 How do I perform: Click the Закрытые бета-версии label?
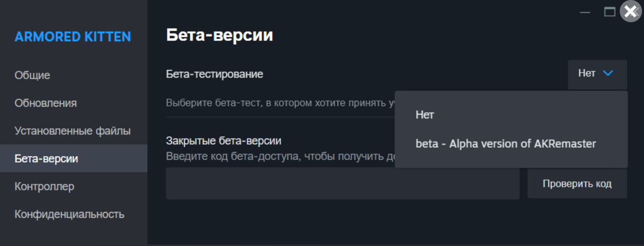pos(224,141)
